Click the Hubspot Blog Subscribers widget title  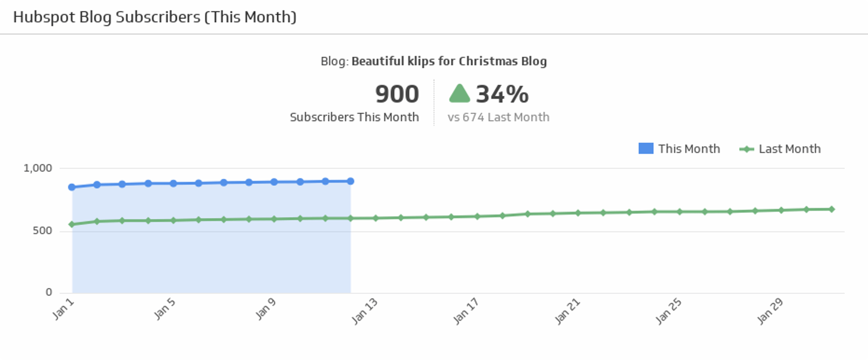[155, 17]
